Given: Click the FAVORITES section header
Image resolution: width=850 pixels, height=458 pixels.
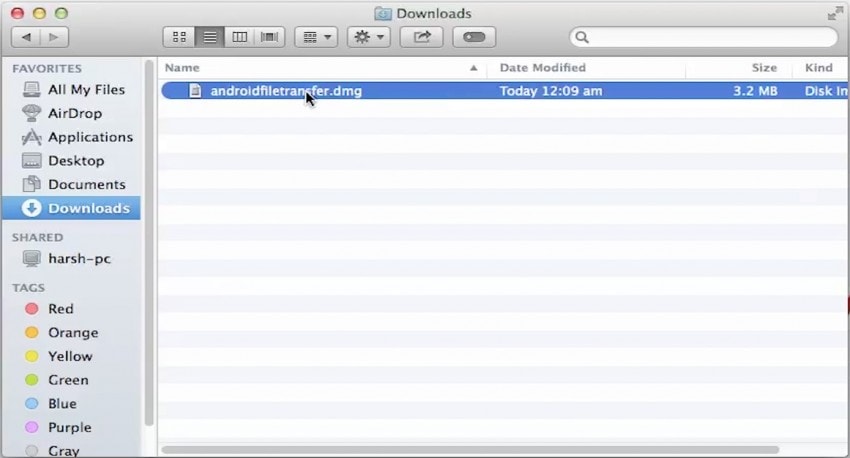Looking at the screenshot, I should tap(47, 69).
